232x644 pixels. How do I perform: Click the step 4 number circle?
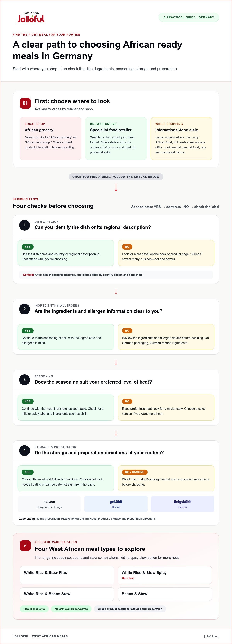25,450
